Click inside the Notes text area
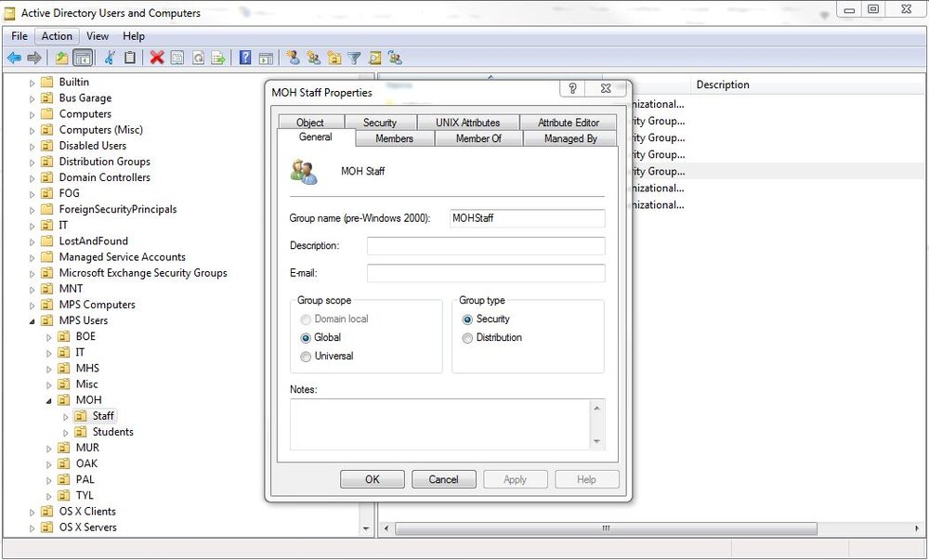Screen dimensions: 929x560 (439, 424)
